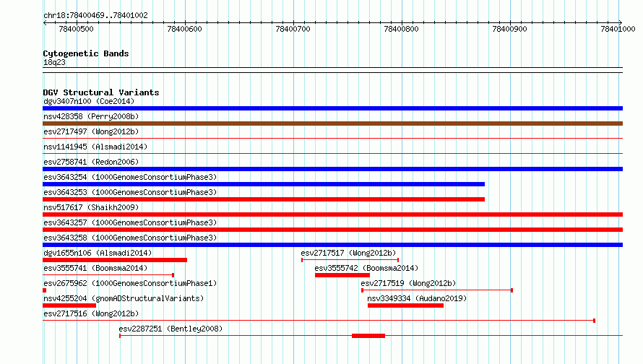The height and width of the screenshot is (364, 643).
Task: Open esv3555741 (Boomsma2014) thin red feature
Action: 108,275
